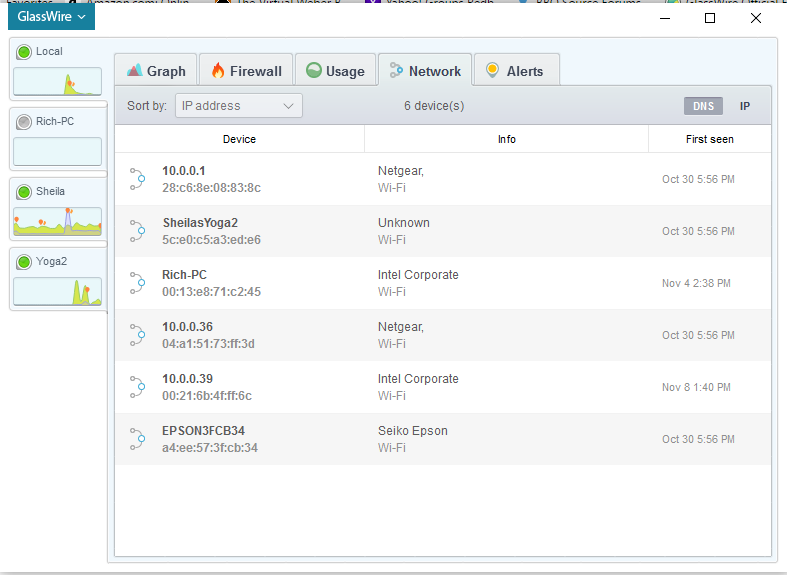The width and height of the screenshot is (787, 575).
Task: Go to the Alerts tab
Action: click(x=515, y=71)
